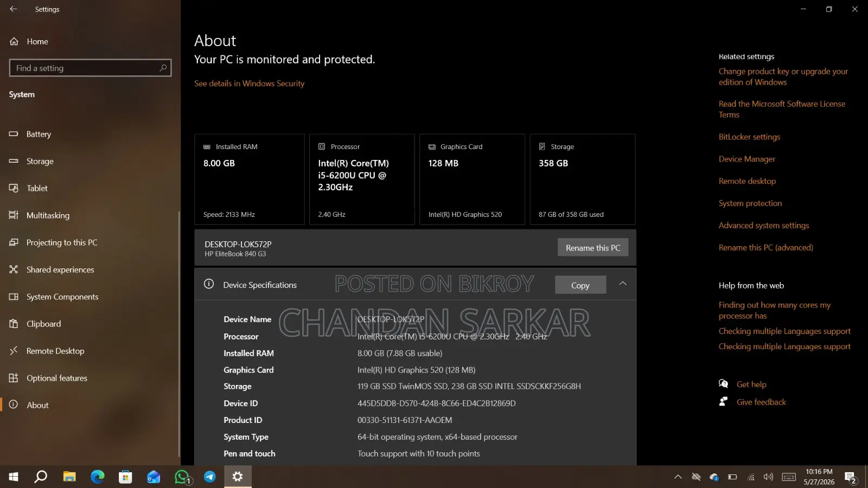Show hidden system tray icons
The image size is (868, 488).
[x=678, y=477]
